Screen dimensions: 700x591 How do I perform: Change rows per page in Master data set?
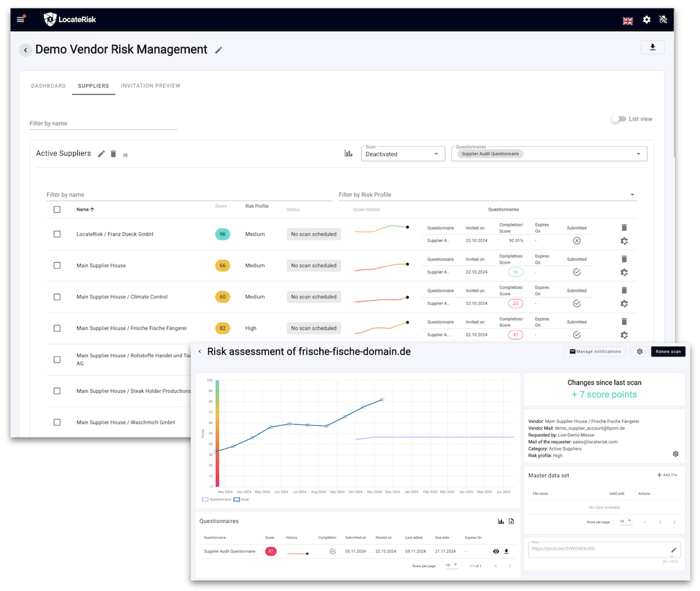(626, 521)
